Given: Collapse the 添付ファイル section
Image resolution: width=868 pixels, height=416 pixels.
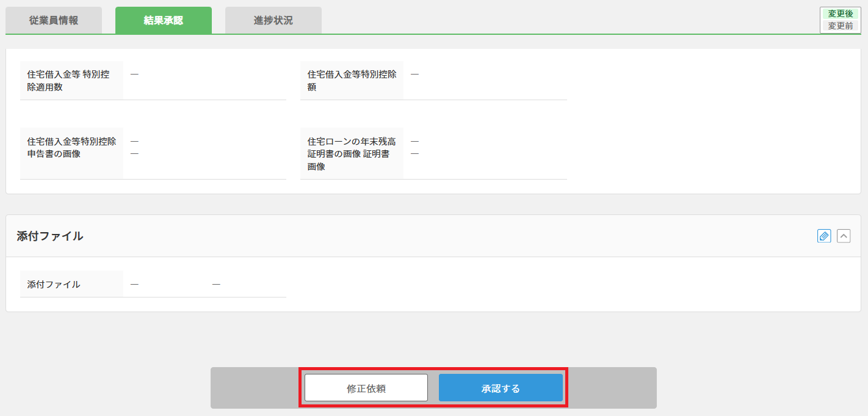Looking at the screenshot, I should [x=844, y=236].
